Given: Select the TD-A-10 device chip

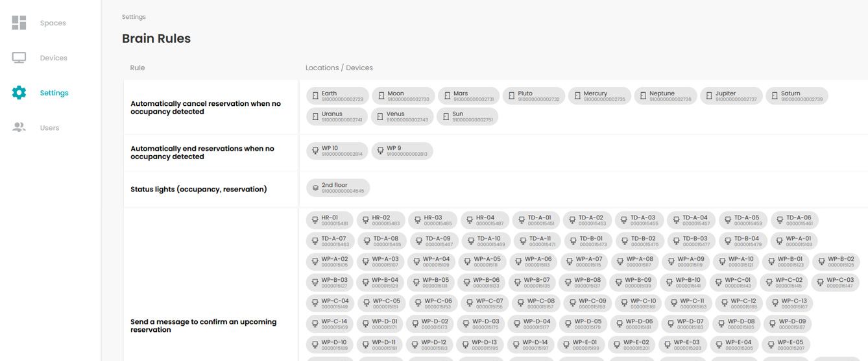Looking at the screenshot, I should (485, 241).
